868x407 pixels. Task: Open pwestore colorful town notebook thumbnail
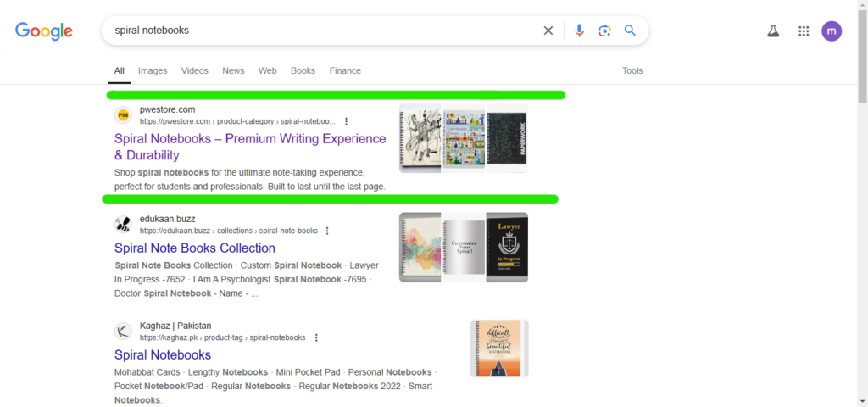(x=464, y=138)
